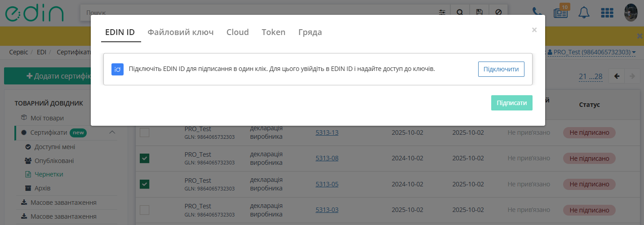Select Сертифікати menu item
The width and height of the screenshot is (644, 225).
click(49, 133)
